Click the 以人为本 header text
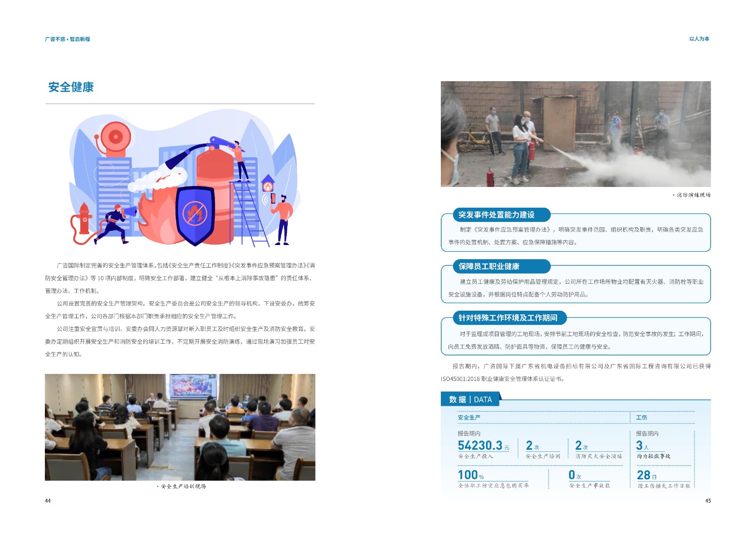The height and width of the screenshot is (534, 756). 699,39
